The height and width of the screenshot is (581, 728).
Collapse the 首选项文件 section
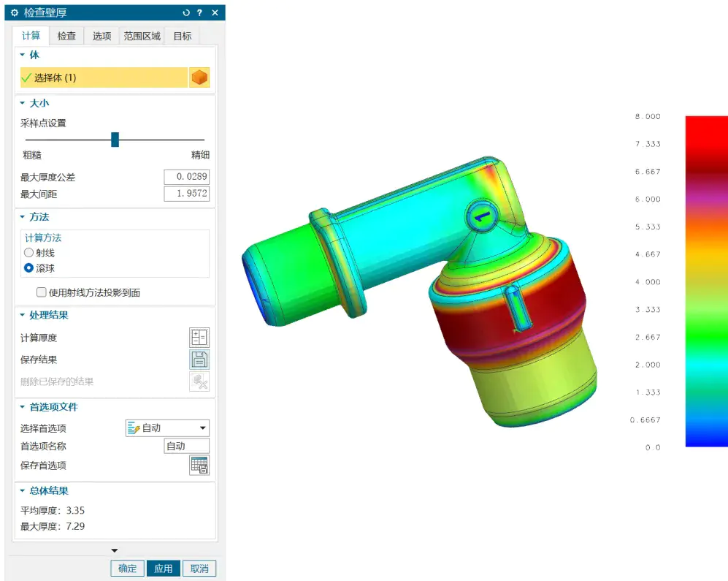click(x=23, y=406)
